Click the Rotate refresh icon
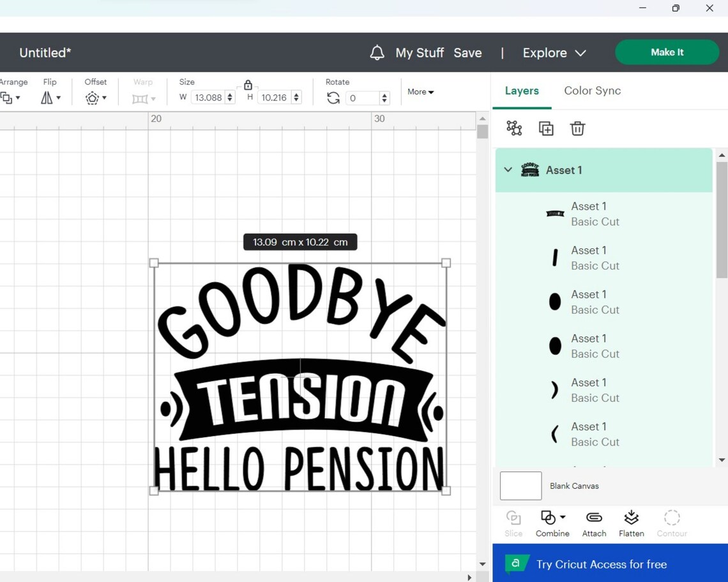728x582 pixels. [333, 97]
